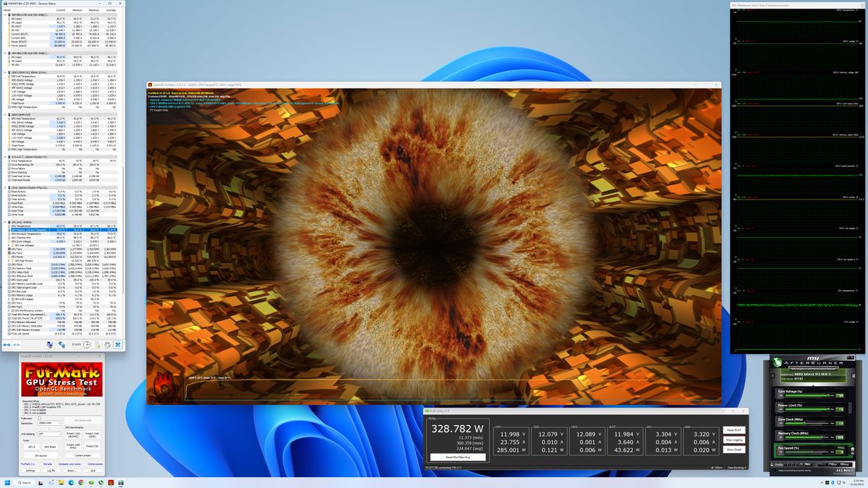Select the FurMark icon on the Windows taskbar
Viewport: 868px width, 488px height.
[x=111, y=481]
